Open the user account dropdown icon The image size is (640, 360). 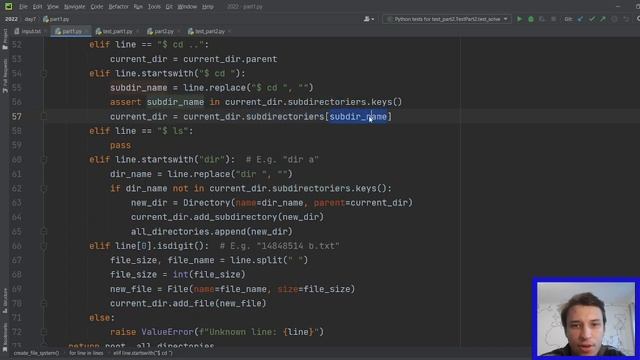[x=369, y=19]
